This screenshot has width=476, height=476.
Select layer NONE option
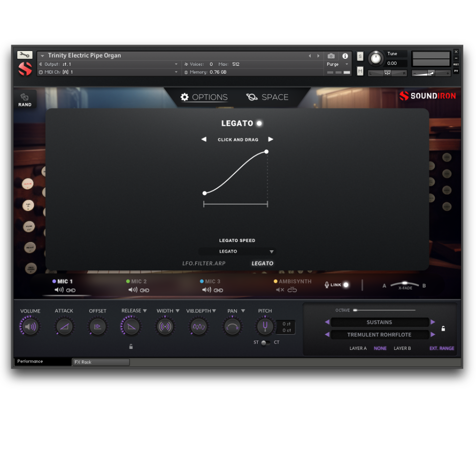[380, 348]
